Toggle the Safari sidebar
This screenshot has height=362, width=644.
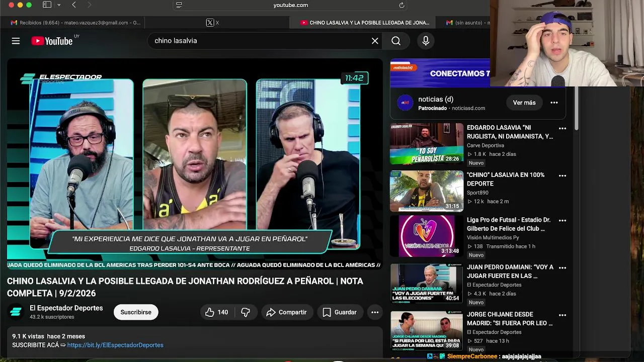(47, 5)
